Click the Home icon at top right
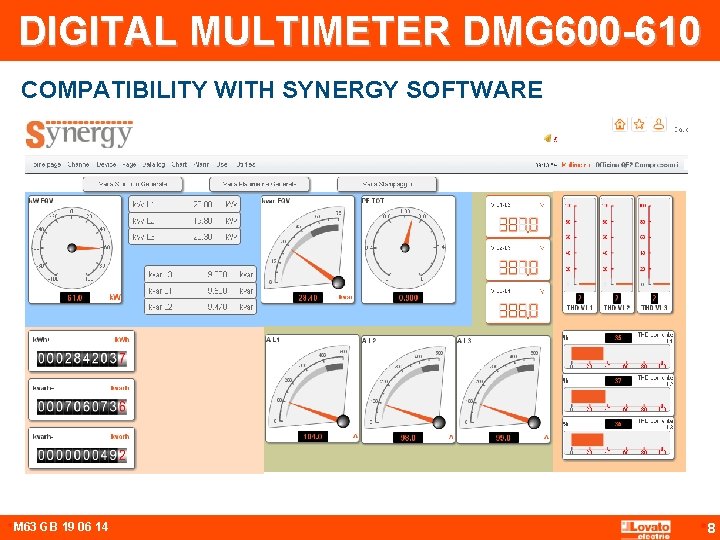Image resolution: width=720 pixels, height=540 pixels. tap(620, 124)
